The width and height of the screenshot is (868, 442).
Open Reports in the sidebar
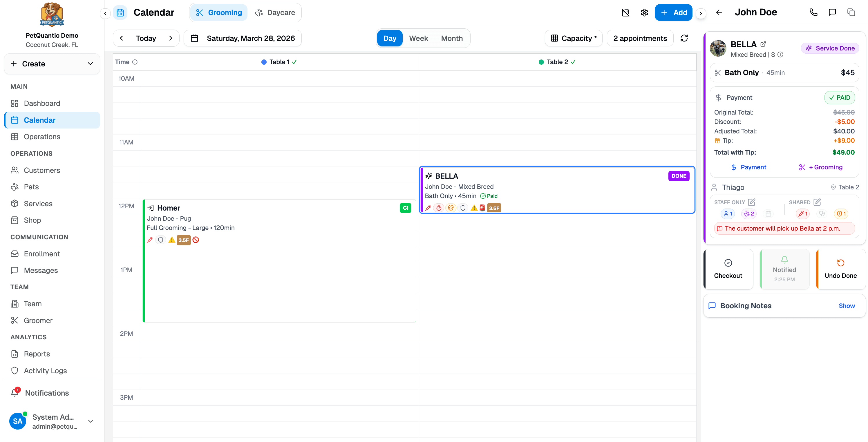point(52,354)
